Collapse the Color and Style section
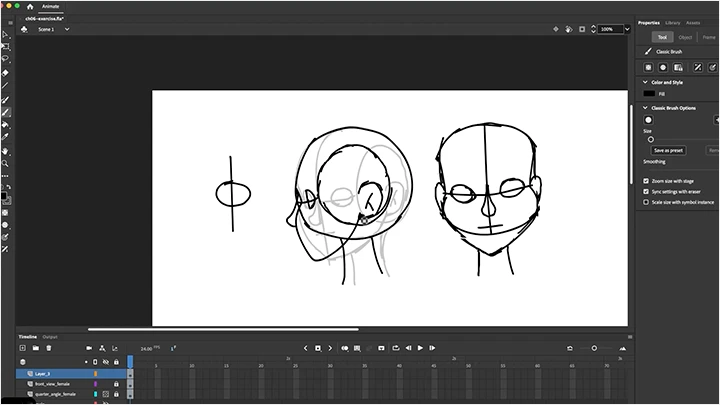Image resolution: width=720 pixels, height=405 pixels. point(645,82)
